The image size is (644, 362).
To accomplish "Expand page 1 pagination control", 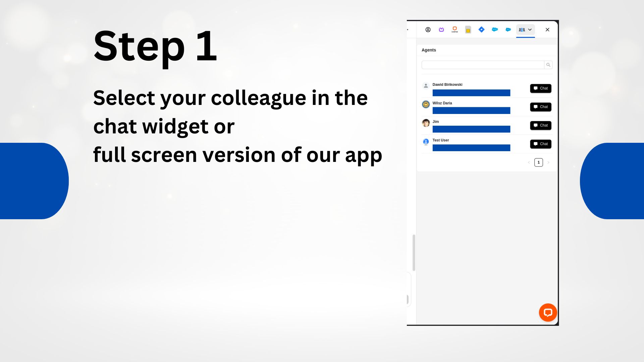I will pyautogui.click(x=539, y=162).
